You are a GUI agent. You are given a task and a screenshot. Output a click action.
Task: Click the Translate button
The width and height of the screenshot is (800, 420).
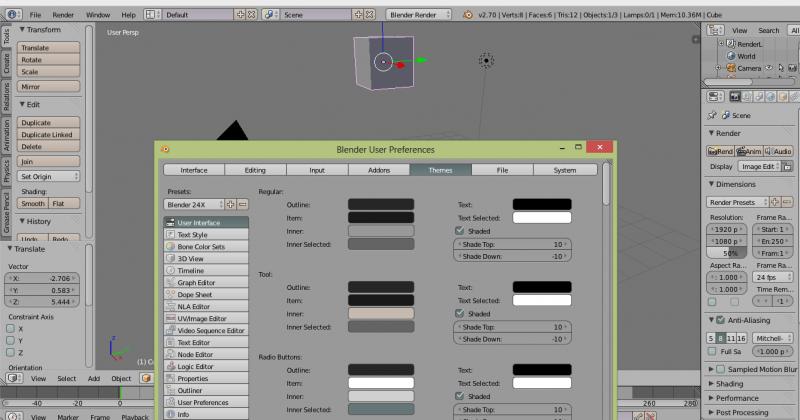click(48, 47)
